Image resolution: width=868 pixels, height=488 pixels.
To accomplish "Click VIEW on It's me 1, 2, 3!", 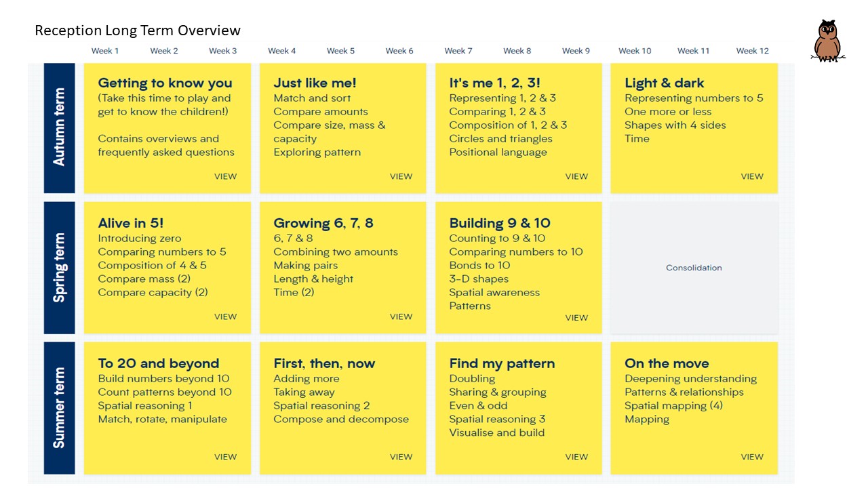I will click(x=576, y=176).
